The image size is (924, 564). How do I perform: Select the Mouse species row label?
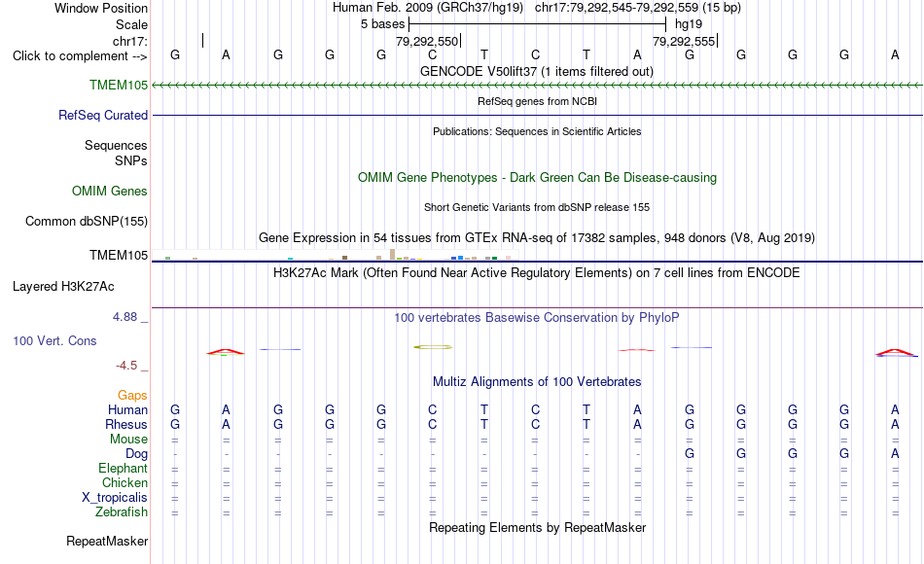(128, 440)
